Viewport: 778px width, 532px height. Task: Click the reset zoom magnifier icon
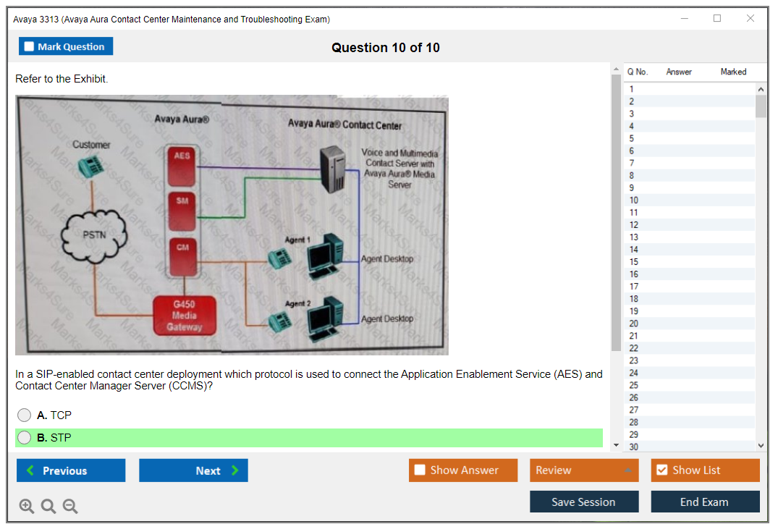(48, 507)
